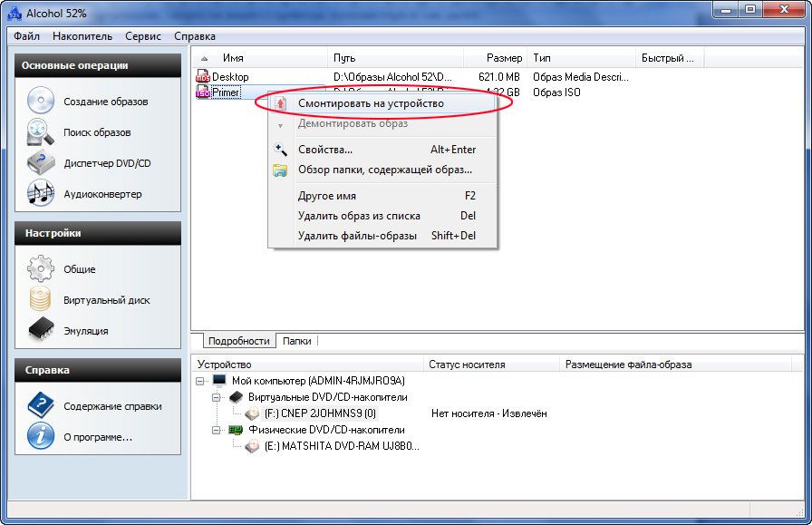Start the Аудиоконвертер music notes icon
The height and width of the screenshot is (525, 812).
pos(41,193)
